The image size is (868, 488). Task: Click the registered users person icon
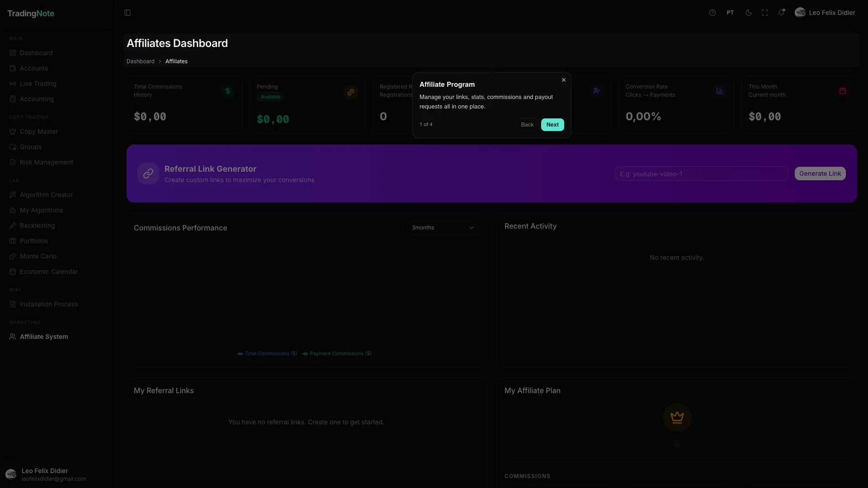click(597, 91)
